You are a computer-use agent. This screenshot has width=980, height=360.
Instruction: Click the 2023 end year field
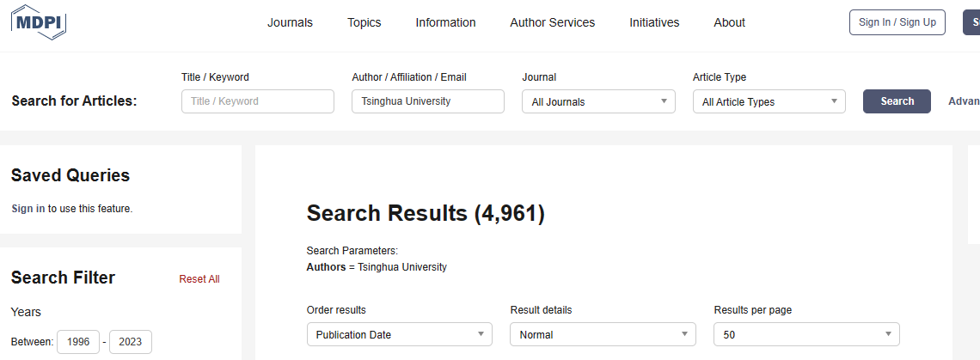(x=131, y=342)
